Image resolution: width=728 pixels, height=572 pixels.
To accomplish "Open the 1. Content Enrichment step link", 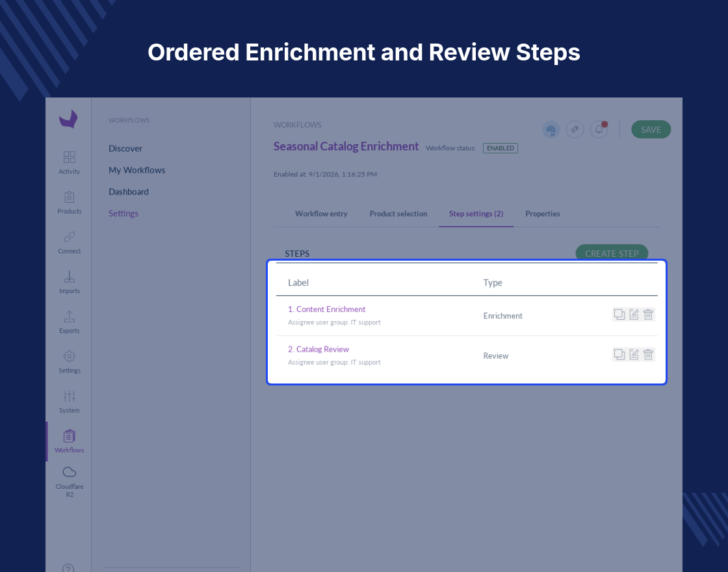I will (x=326, y=309).
